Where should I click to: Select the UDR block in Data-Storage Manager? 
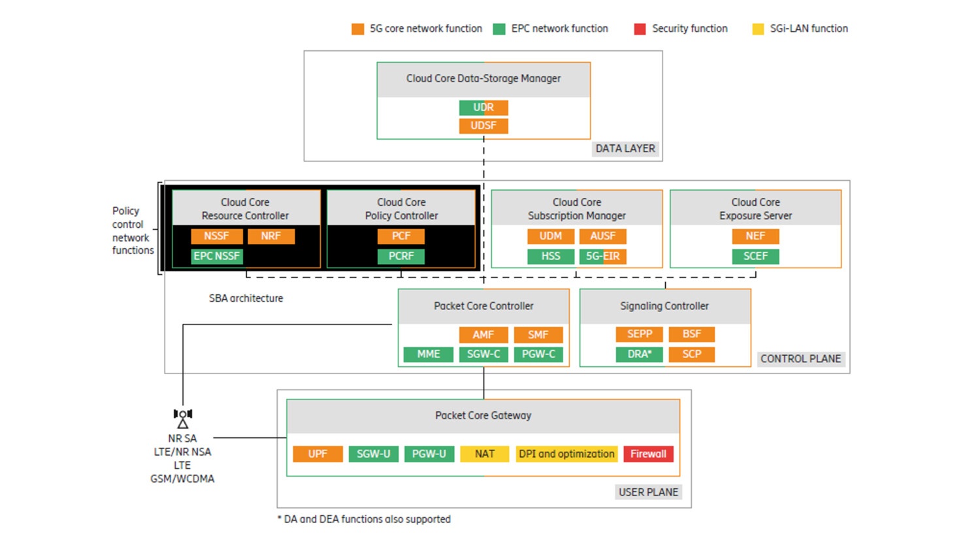point(483,107)
